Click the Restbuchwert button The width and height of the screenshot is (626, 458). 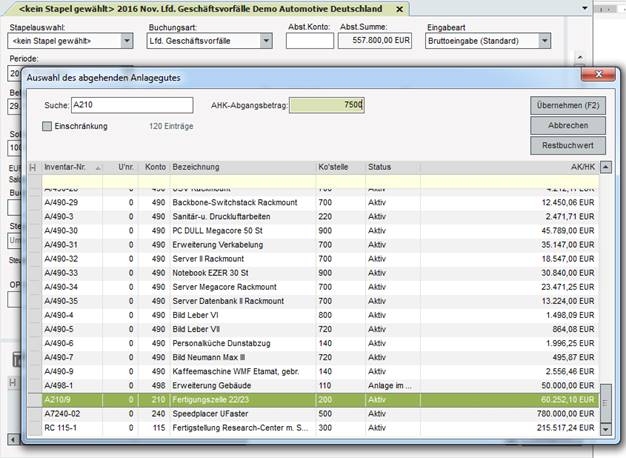pyautogui.click(x=568, y=145)
